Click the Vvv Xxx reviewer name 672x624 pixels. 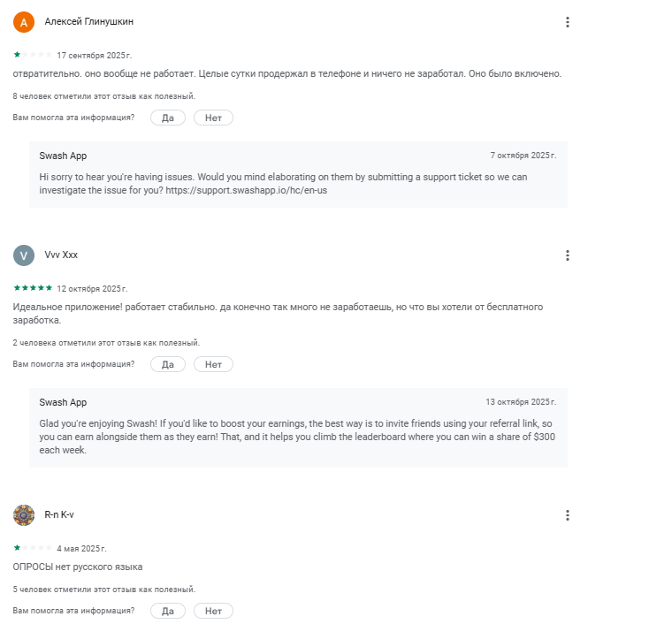[x=62, y=255]
